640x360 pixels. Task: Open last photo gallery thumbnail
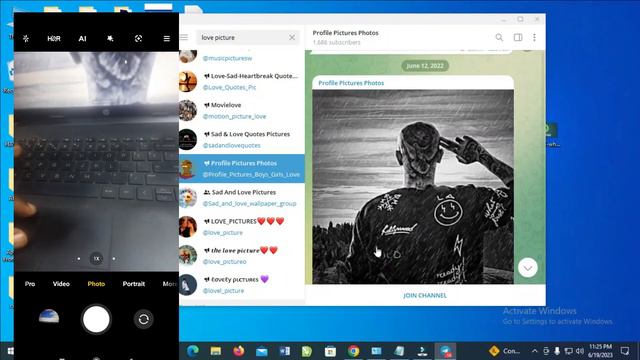pos(49,317)
